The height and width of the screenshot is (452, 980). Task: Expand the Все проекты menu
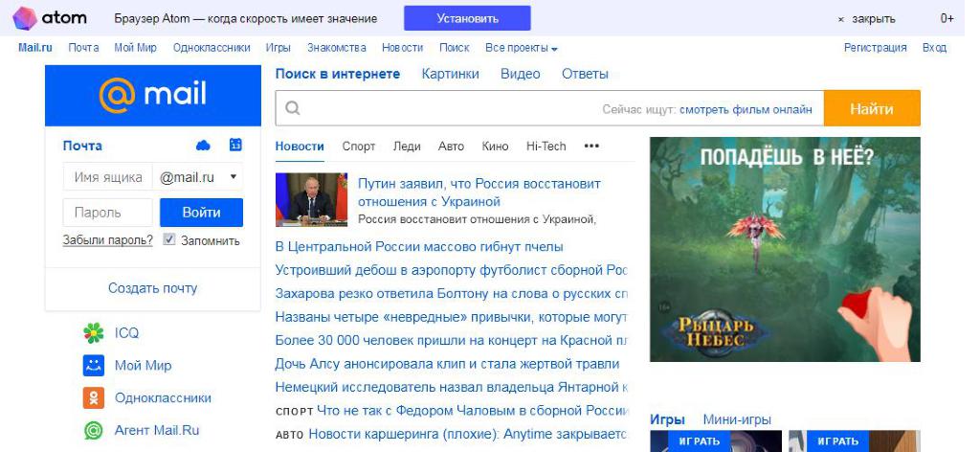522,48
